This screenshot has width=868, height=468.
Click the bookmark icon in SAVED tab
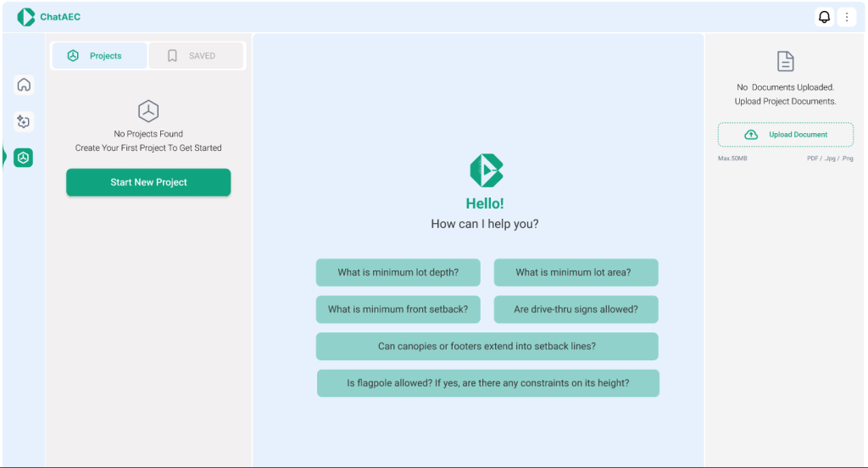click(x=172, y=56)
